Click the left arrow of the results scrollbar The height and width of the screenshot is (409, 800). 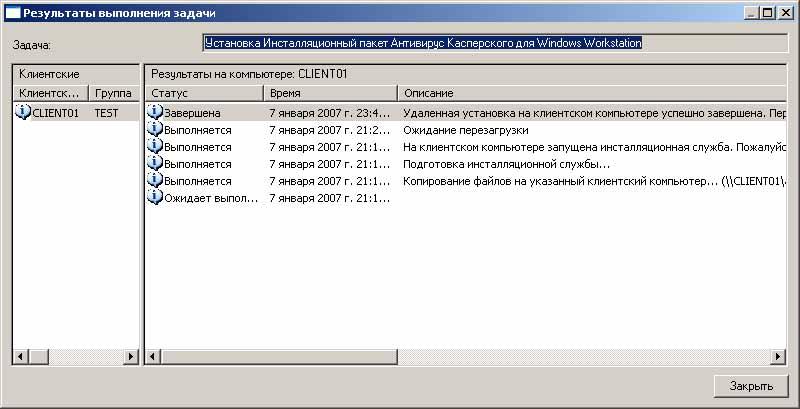(x=154, y=356)
